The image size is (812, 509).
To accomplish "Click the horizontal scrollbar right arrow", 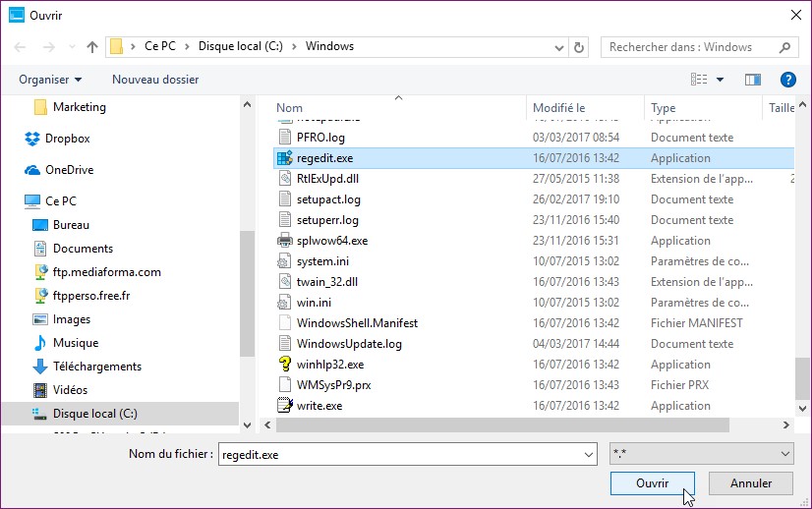I will [x=785, y=424].
